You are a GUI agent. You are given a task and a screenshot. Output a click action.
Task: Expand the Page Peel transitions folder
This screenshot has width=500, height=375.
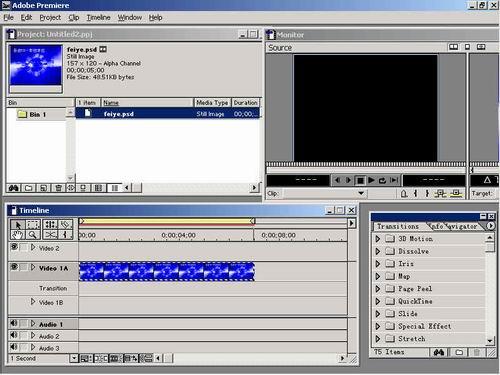tap(378, 289)
